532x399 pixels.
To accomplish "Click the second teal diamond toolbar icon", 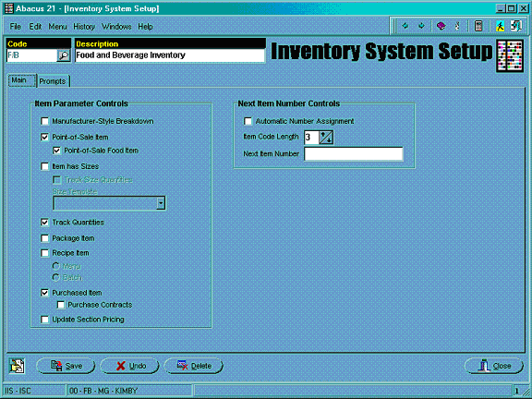I will tap(421, 26).
